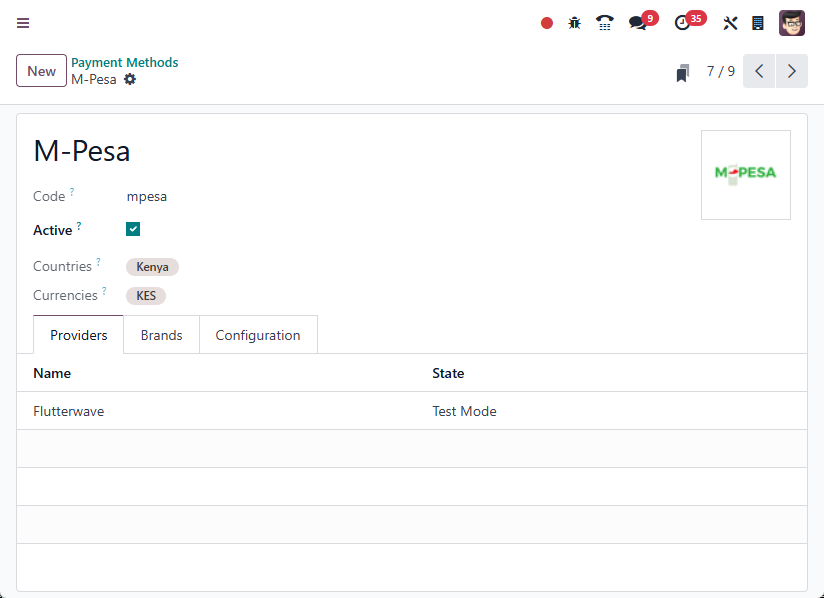Open the user avatar menu
Viewport: 824px width, 598px height.
point(791,23)
